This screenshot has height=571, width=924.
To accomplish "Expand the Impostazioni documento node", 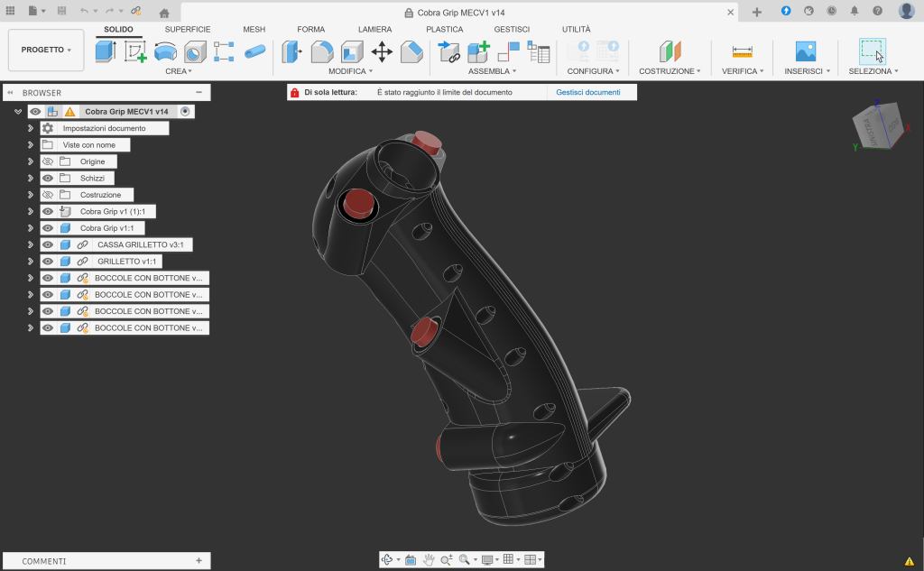I will [31, 129].
